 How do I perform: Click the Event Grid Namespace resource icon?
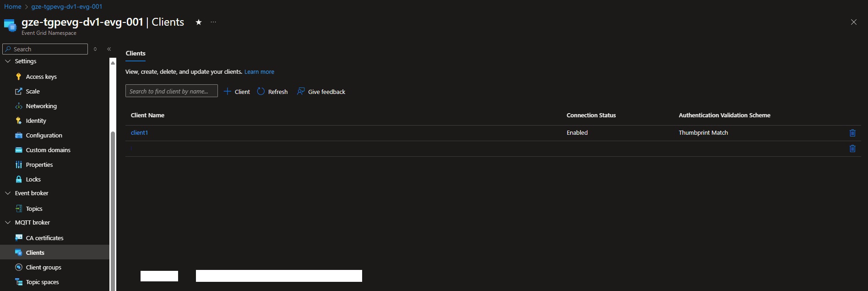10,26
